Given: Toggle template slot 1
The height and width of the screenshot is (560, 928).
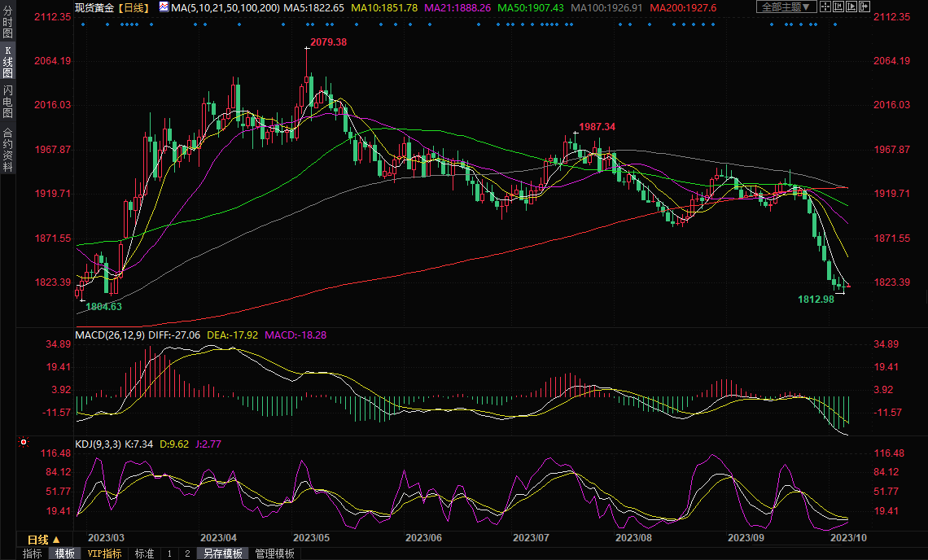Looking at the screenshot, I should pos(169,553).
